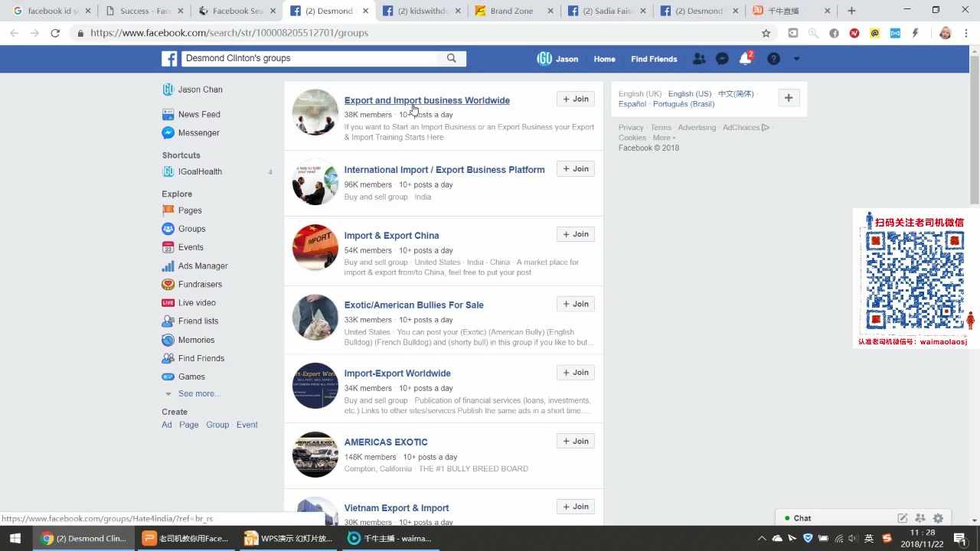Image resolution: width=980 pixels, height=551 pixels.
Task: Open WPS演示 taskbar item
Action: tap(288, 538)
